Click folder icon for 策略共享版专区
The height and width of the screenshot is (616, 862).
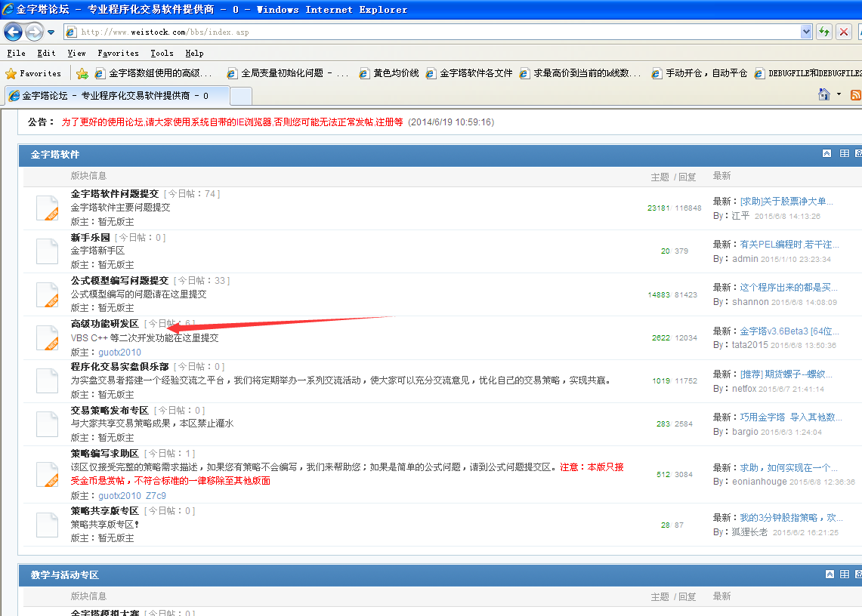tap(48, 525)
